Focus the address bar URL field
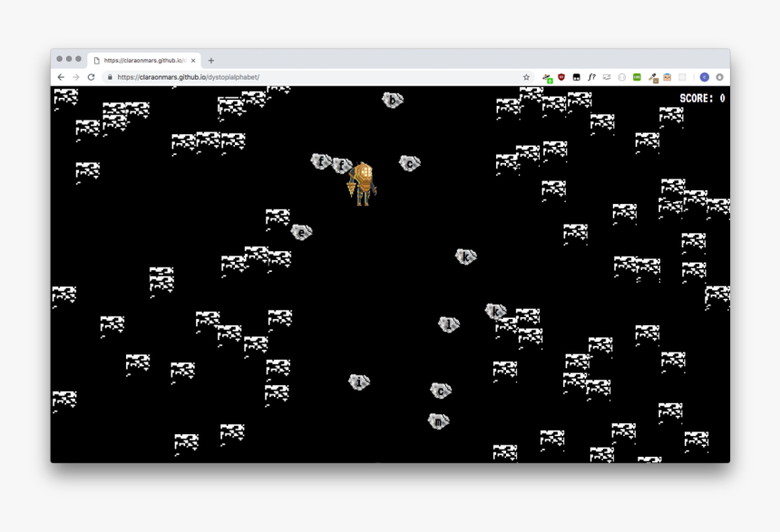Image resolution: width=780 pixels, height=532 pixels. (316, 77)
